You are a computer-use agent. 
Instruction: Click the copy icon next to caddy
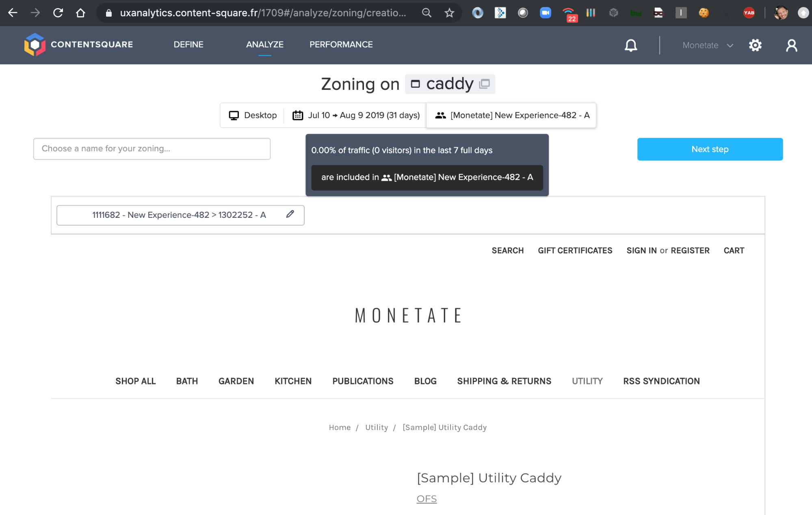[484, 84]
